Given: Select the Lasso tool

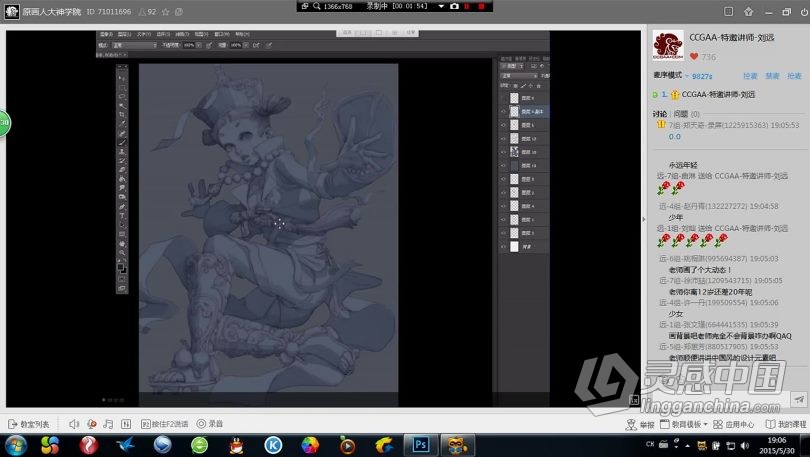Looking at the screenshot, I should pos(122,96).
